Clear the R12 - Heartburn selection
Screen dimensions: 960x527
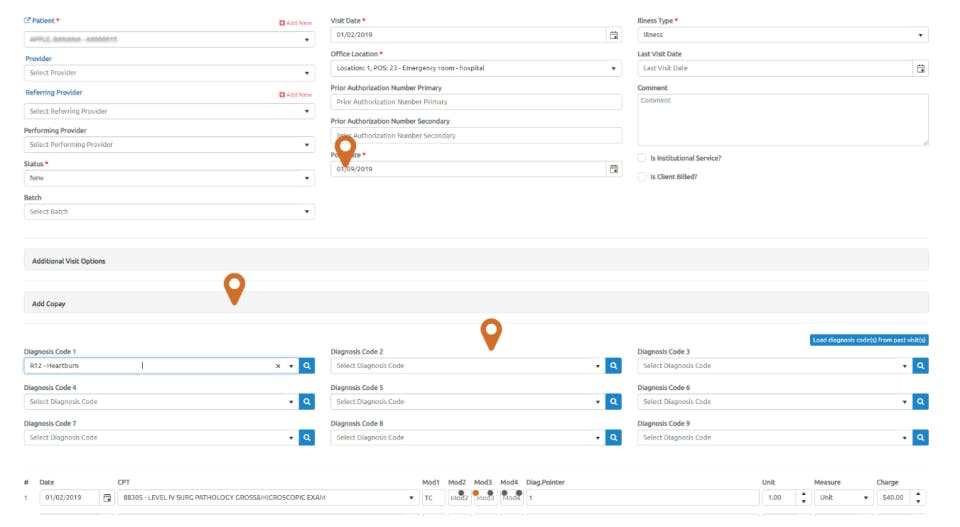pyautogui.click(x=278, y=366)
